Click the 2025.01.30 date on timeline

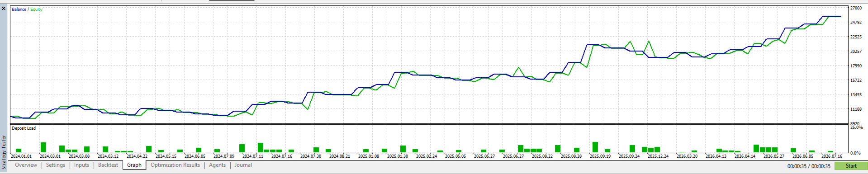(398, 156)
